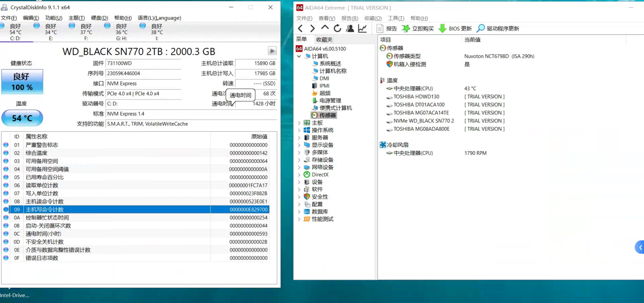
Task: Select 传感器 in the AIDA64 tree
Action: click(324, 115)
